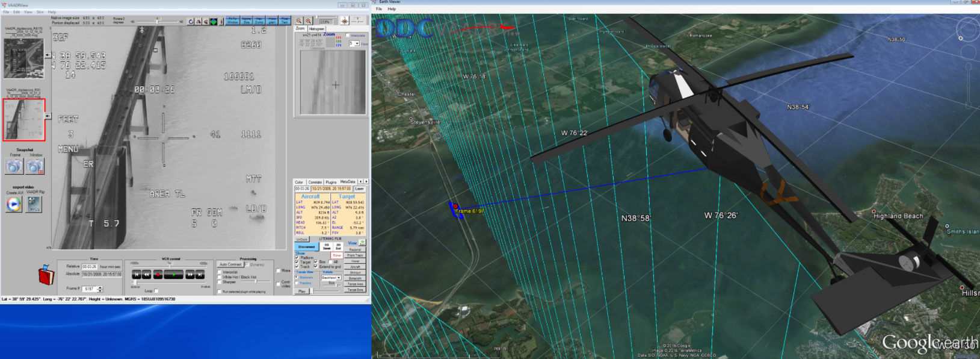The height and width of the screenshot is (359, 980).
Task: Toggle the Sharpen checkbox
Action: [220, 282]
